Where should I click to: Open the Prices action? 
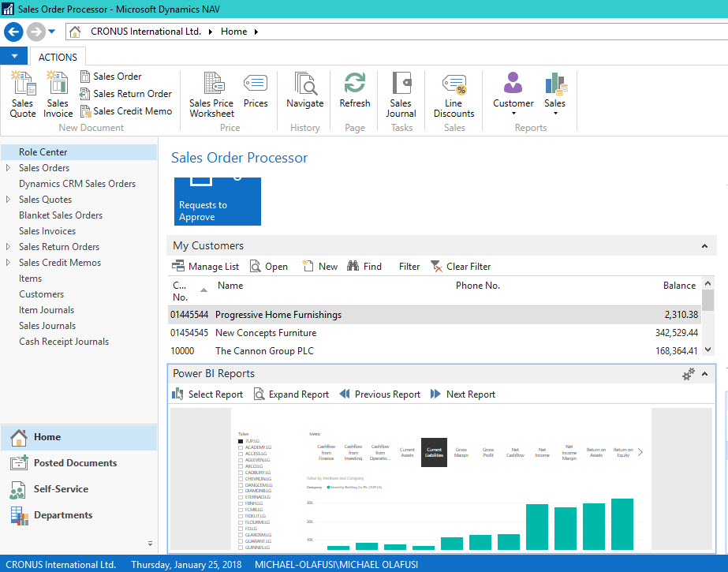256,90
